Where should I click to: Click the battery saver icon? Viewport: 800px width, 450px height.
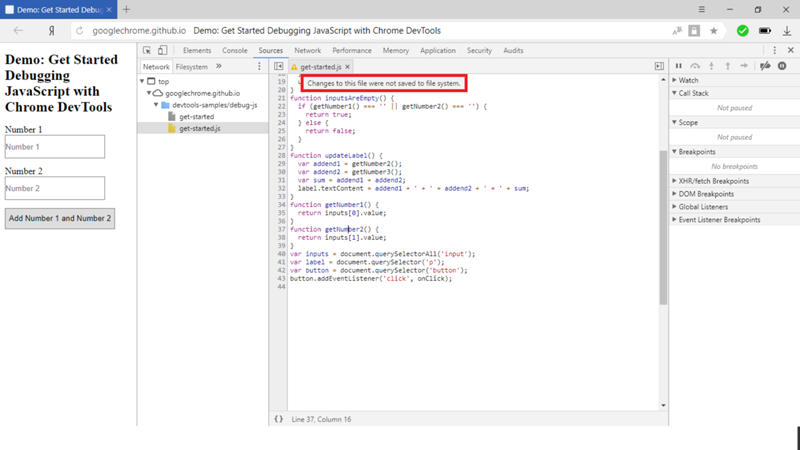coord(764,31)
